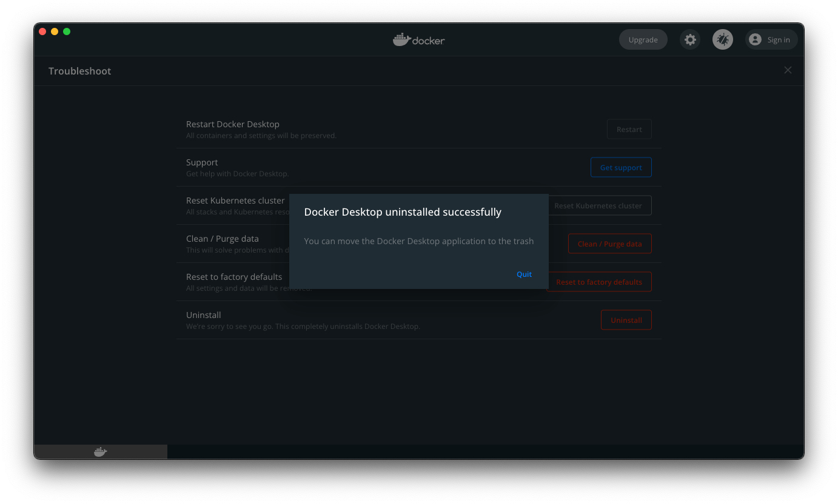Image resolution: width=838 pixels, height=504 pixels.
Task: Click the 'Support' row label
Action: point(202,162)
